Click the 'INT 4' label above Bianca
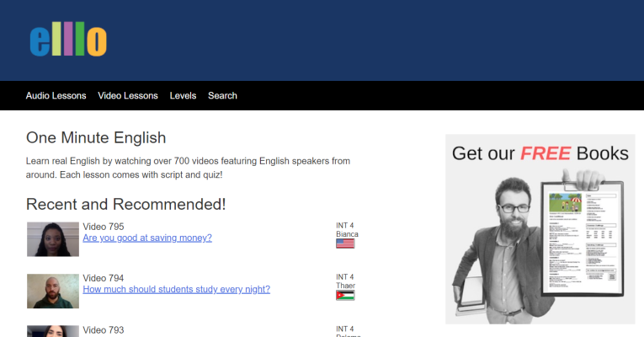Screen dimensions: 644x337 [x=344, y=226]
